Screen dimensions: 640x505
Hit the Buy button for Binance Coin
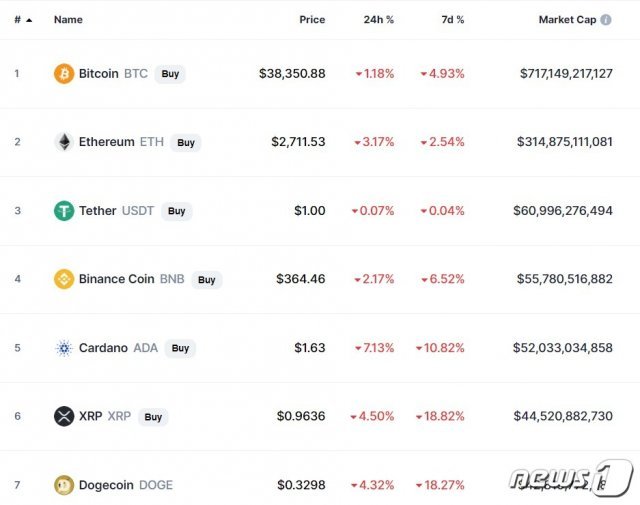pos(206,280)
